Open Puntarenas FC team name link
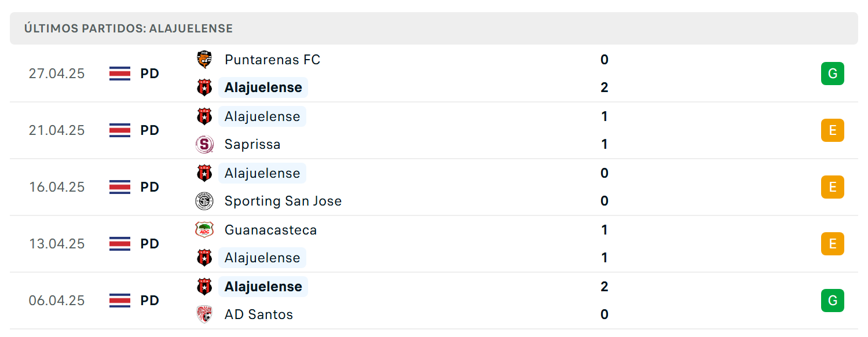The height and width of the screenshot is (337, 868). pyautogui.click(x=272, y=60)
